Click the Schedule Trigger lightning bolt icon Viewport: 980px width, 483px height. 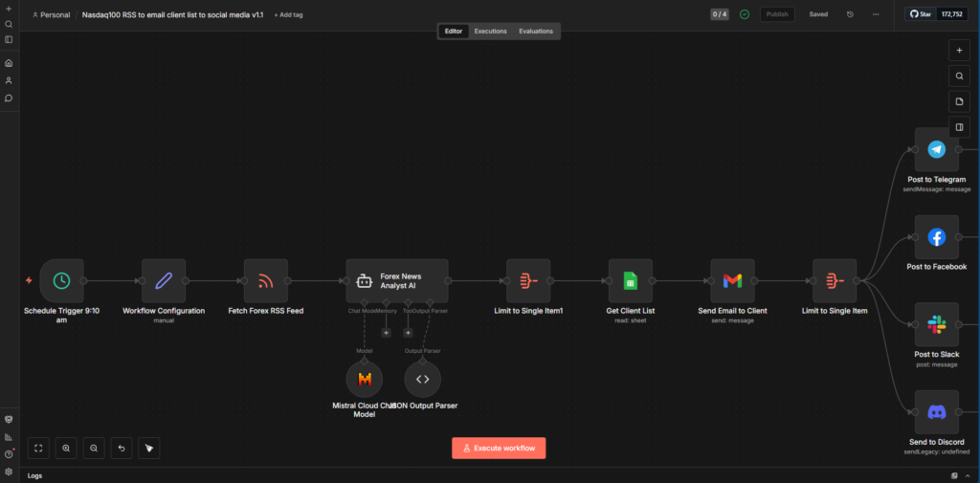point(28,280)
